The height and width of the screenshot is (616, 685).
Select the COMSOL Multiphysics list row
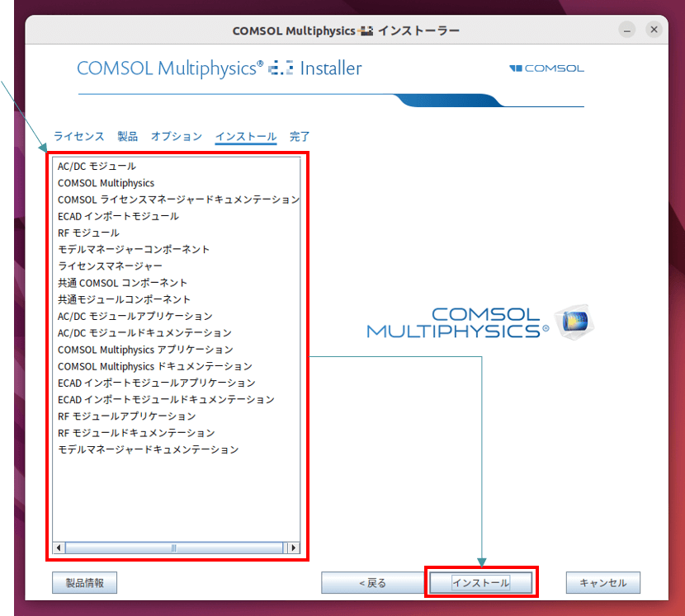point(177,183)
